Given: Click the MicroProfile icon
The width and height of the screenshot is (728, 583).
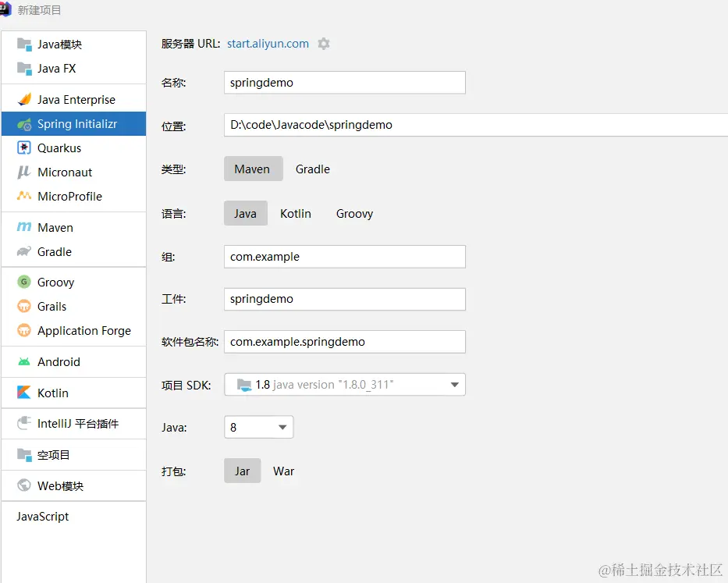Looking at the screenshot, I should [x=24, y=196].
